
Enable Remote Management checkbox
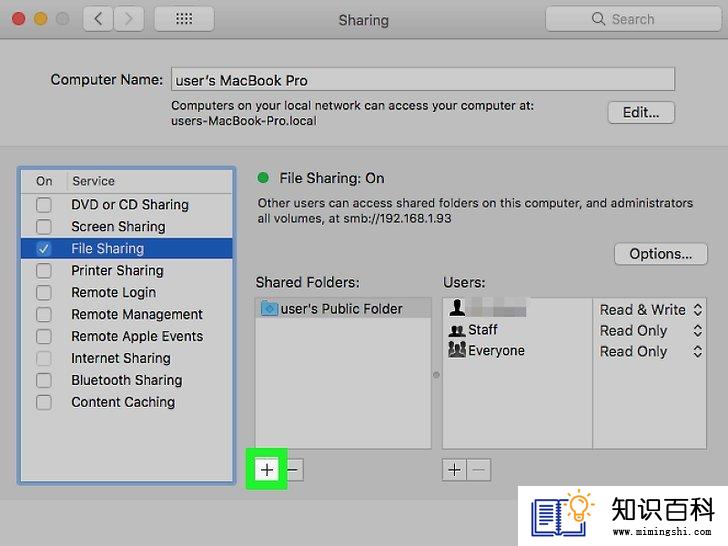coord(44,314)
